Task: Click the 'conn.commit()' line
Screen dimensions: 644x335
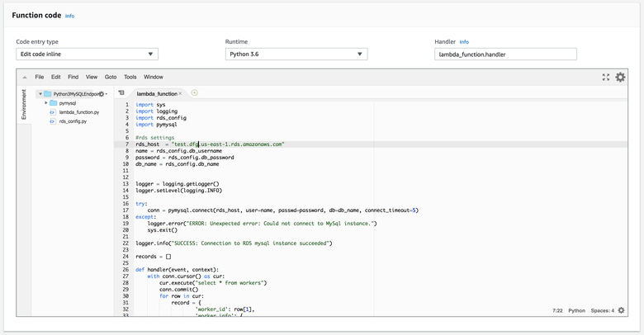Action: [x=178, y=290]
